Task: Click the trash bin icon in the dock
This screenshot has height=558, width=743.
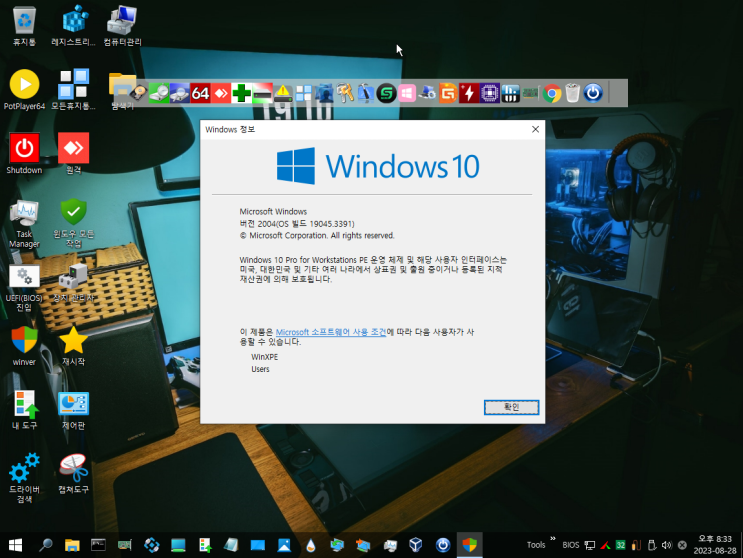Action: (x=572, y=93)
